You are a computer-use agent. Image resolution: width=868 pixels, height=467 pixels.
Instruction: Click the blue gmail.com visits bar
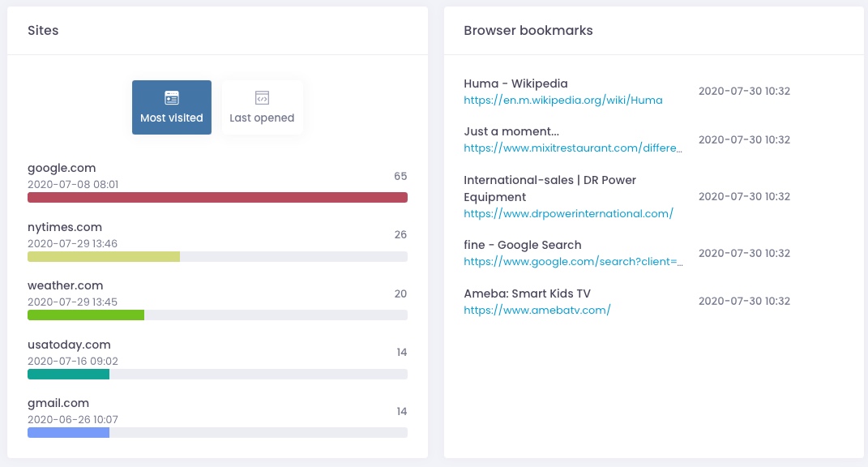click(69, 433)
